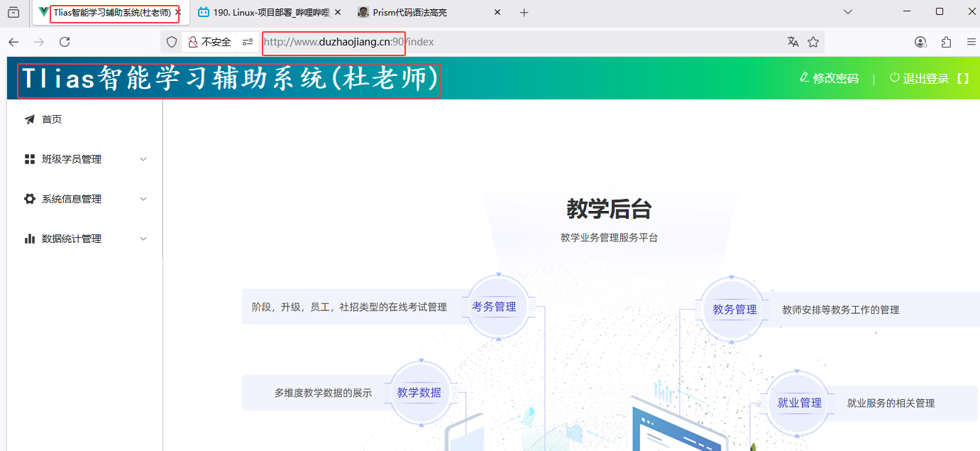The image size is (980, 451).
Task: Click the 退出登录 link
Action: (925, 78)
